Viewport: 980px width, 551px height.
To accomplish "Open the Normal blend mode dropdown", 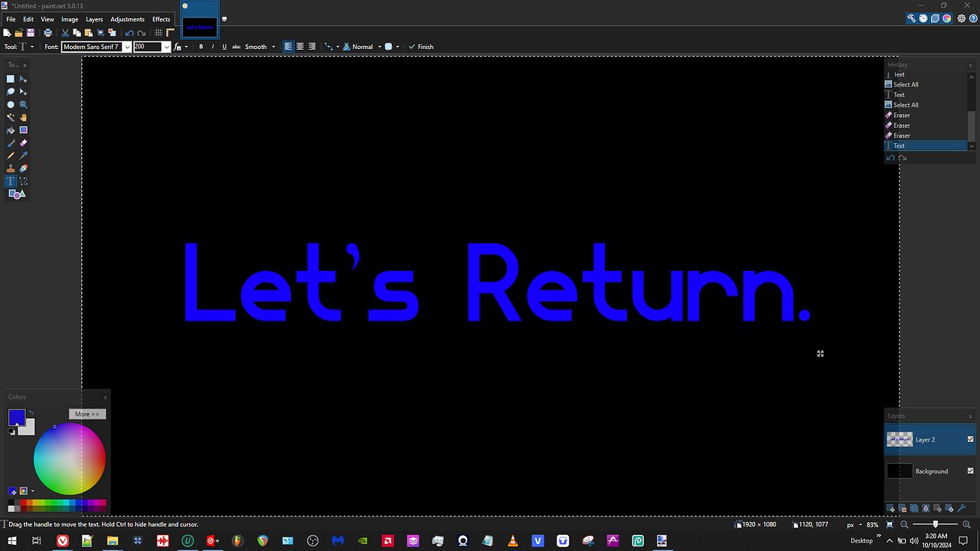I will pos(362,47).
